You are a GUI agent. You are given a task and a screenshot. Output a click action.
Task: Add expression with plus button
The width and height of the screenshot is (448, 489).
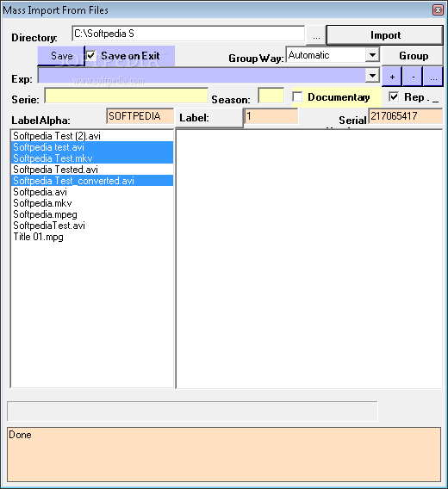pos(392,77)
